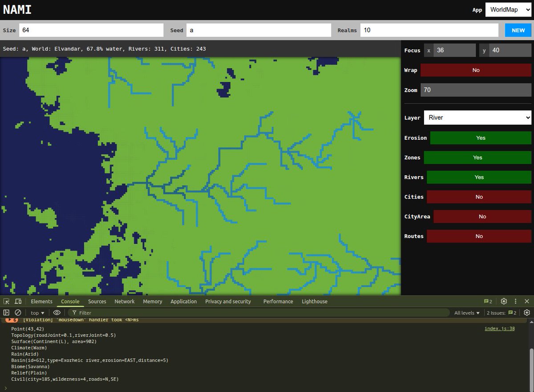The image size is (534, 392).
Task: Open console settings gear icon
Action: click(527, 313)
